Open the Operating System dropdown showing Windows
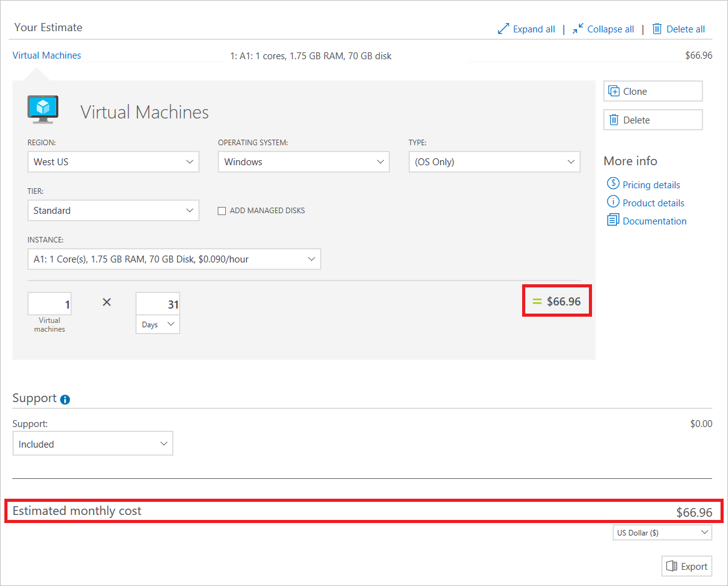The image size is (728, 586). [304, 162]
